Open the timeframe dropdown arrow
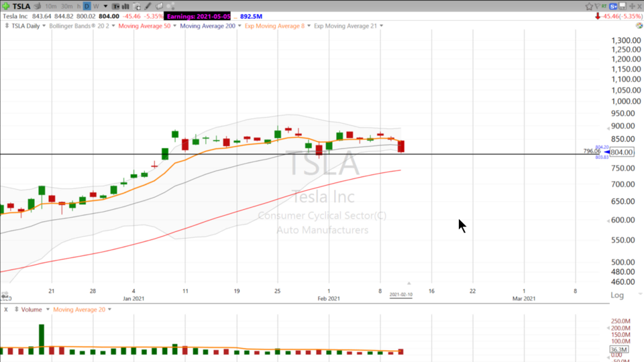 pos(105,6)
